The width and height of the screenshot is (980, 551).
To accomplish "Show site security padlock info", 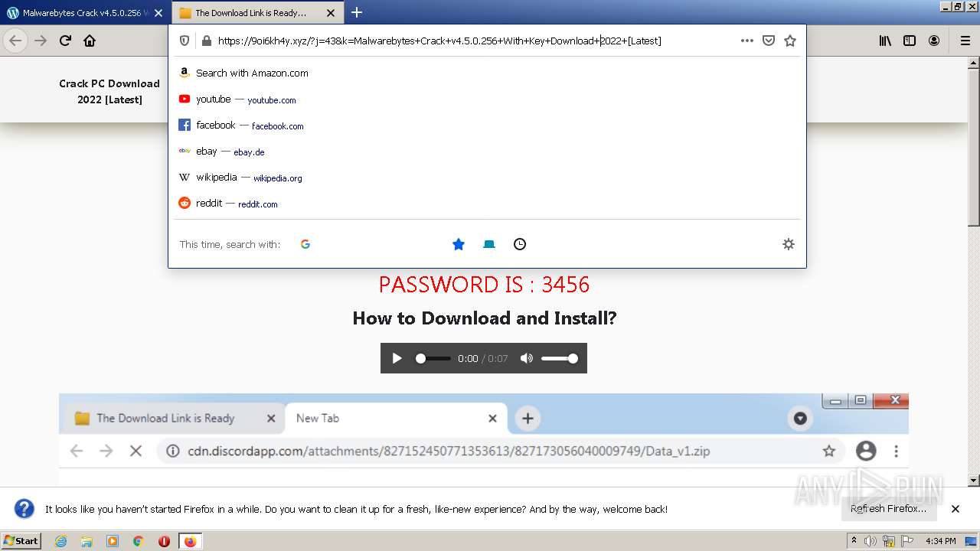I will tap(206, 41).
